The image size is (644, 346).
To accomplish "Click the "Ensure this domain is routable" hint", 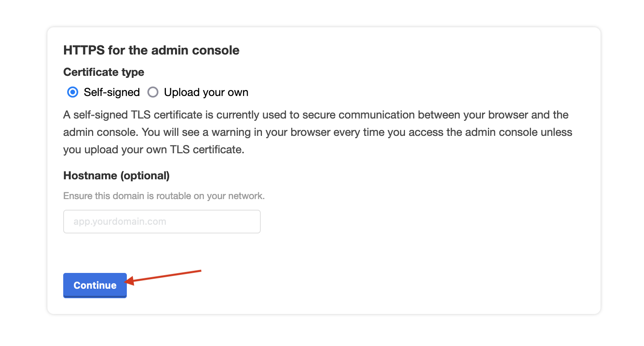I will coord(164,196).
